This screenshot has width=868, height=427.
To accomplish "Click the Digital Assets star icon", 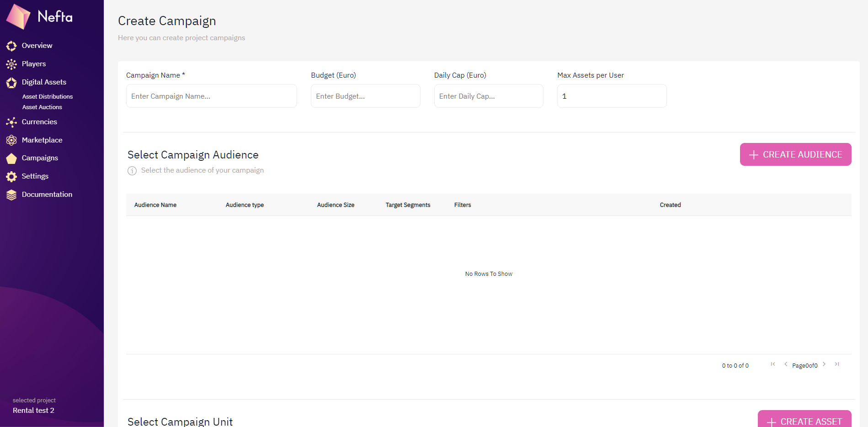I will click(x=11, y=82).
